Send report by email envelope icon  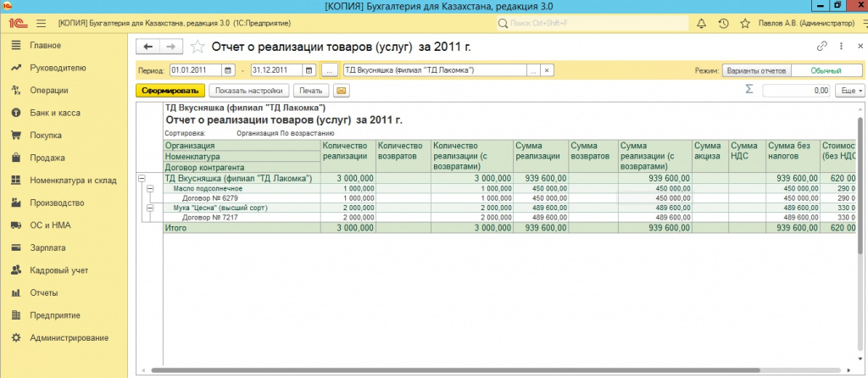(x=342, y=90)
